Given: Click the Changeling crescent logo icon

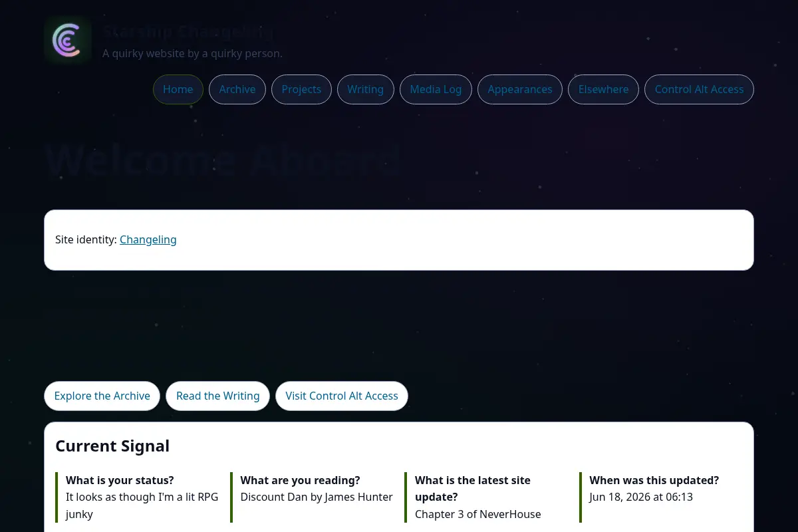Looking at the screenshot, I should pos(68,40).
